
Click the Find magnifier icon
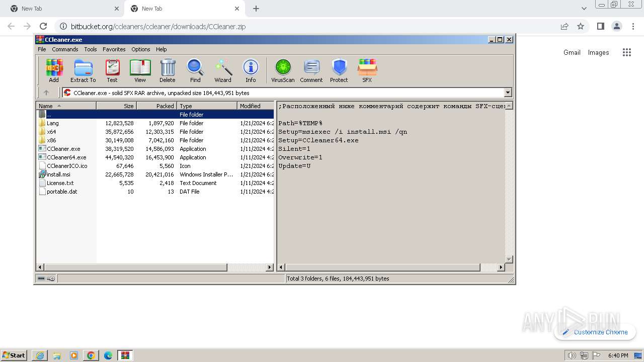pos(195,71)
